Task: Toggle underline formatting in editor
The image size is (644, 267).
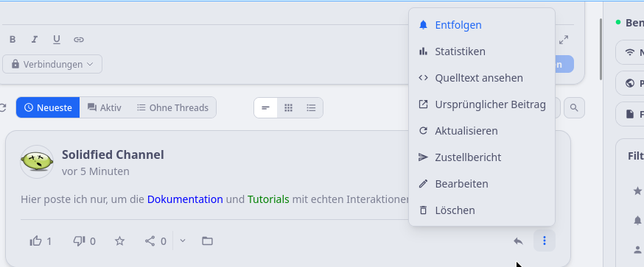Action: 57,40
